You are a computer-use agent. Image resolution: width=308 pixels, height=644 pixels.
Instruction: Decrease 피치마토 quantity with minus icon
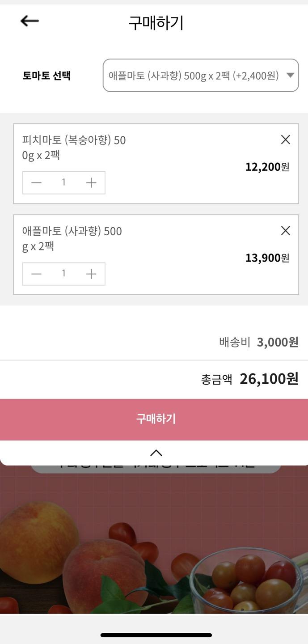click(37, 182)
